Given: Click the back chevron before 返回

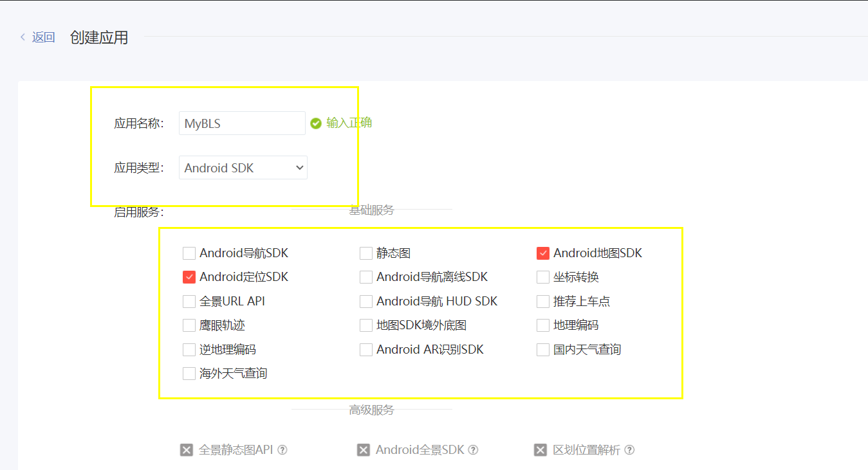Looking at the screenshot, I should (23, 37).
